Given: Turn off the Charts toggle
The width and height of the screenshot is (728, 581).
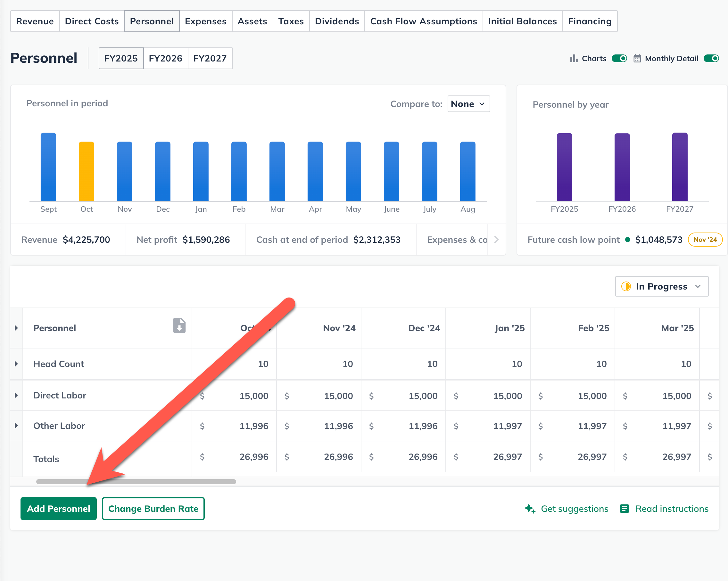Looking at the screenshot, I should pyautogui.click(x=619, y=58).
